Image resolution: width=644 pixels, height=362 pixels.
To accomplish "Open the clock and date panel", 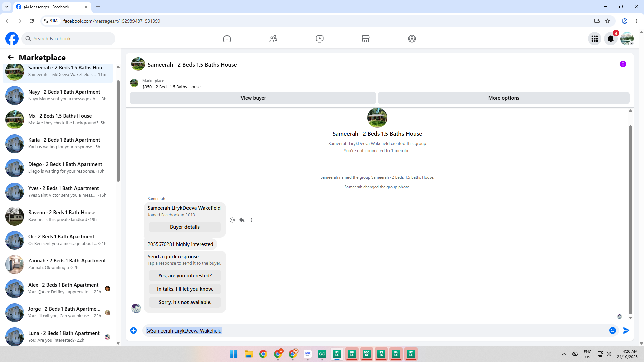I will click(627, 354).
